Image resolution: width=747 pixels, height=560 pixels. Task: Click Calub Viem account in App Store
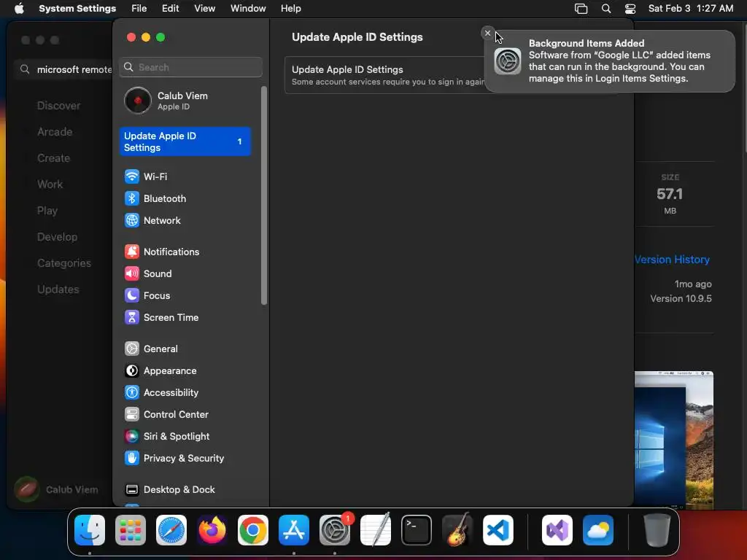pos(56,489)
